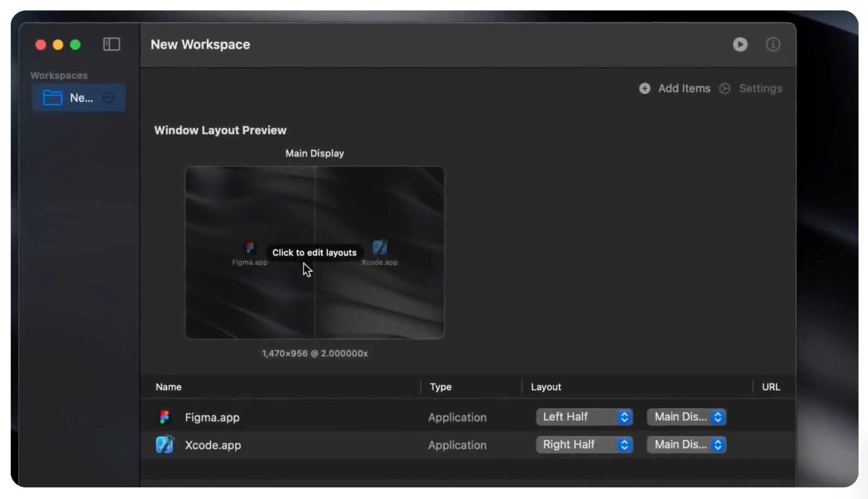868x499 pixels.
Task: Click the Add Items label
Action: click(x=684, y=89)
